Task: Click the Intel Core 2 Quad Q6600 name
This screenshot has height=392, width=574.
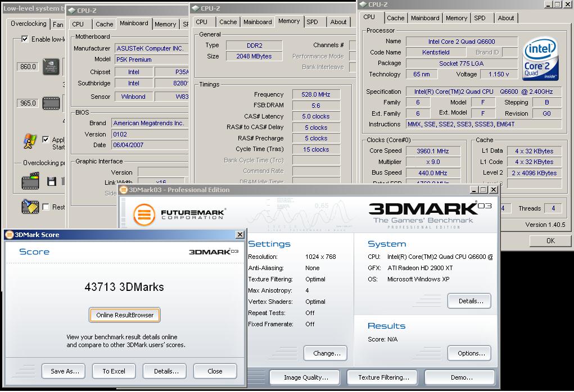Action: [462, 42]
